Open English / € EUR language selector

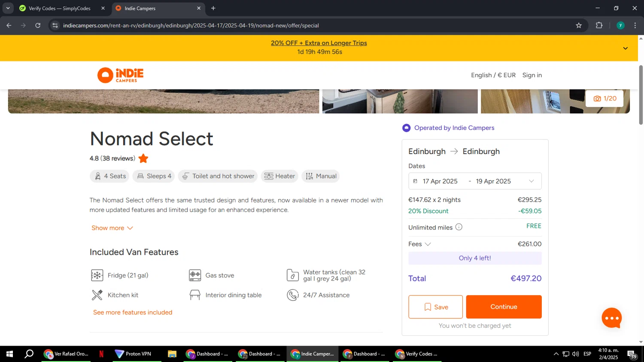coord(493,75)
